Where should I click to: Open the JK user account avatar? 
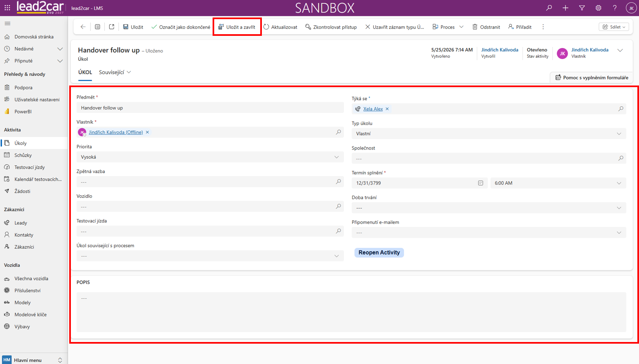click(631, 8)
